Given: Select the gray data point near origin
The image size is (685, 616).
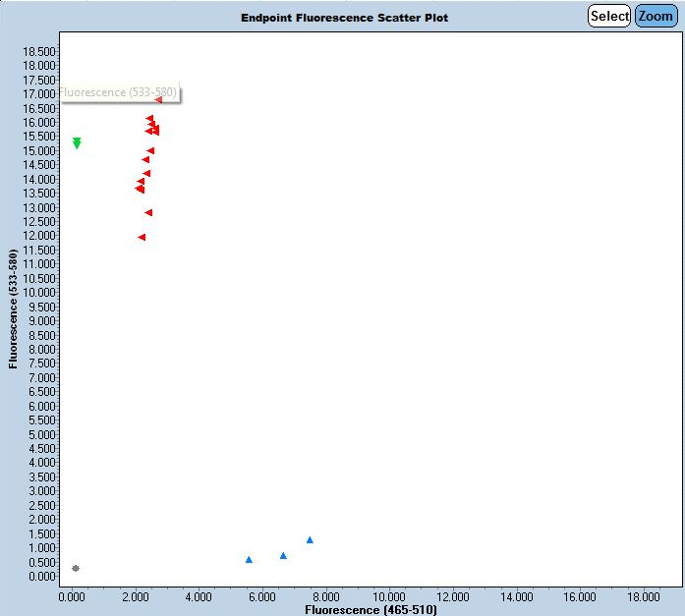Looking at the screenshot, I should tap(76, 568).
